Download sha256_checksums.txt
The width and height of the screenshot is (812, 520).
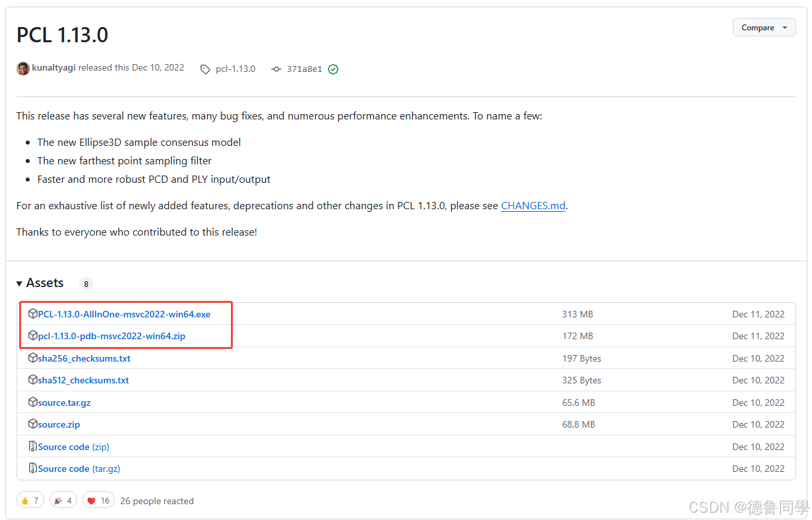pyautogui.click(x=84, y=358)
